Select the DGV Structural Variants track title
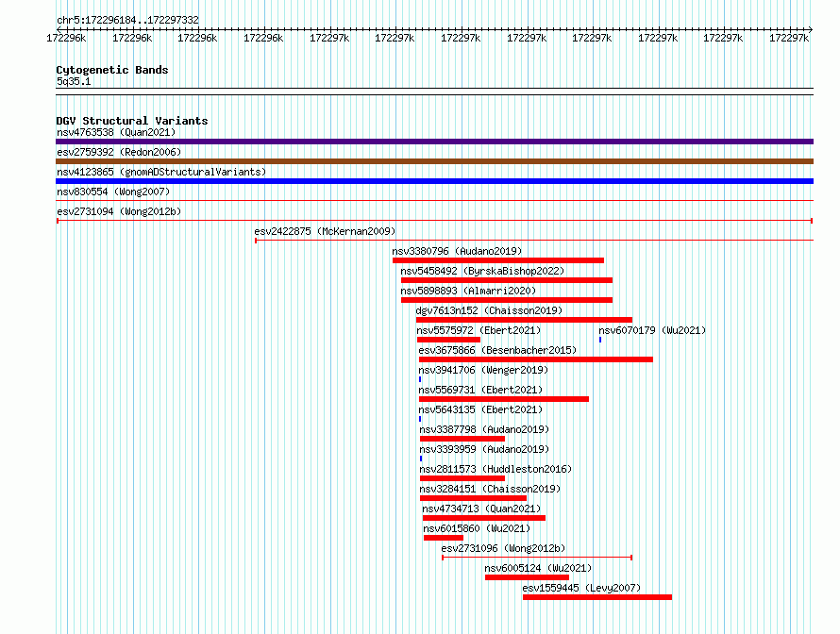The width and height of the screenshot is (840, 634). tap(132, 121)
